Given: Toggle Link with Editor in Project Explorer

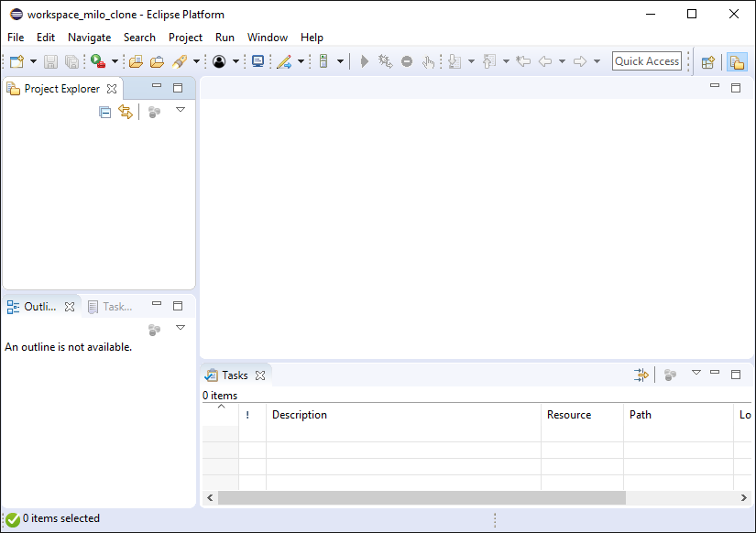Looking at the screenshot, I should [126, 112].
